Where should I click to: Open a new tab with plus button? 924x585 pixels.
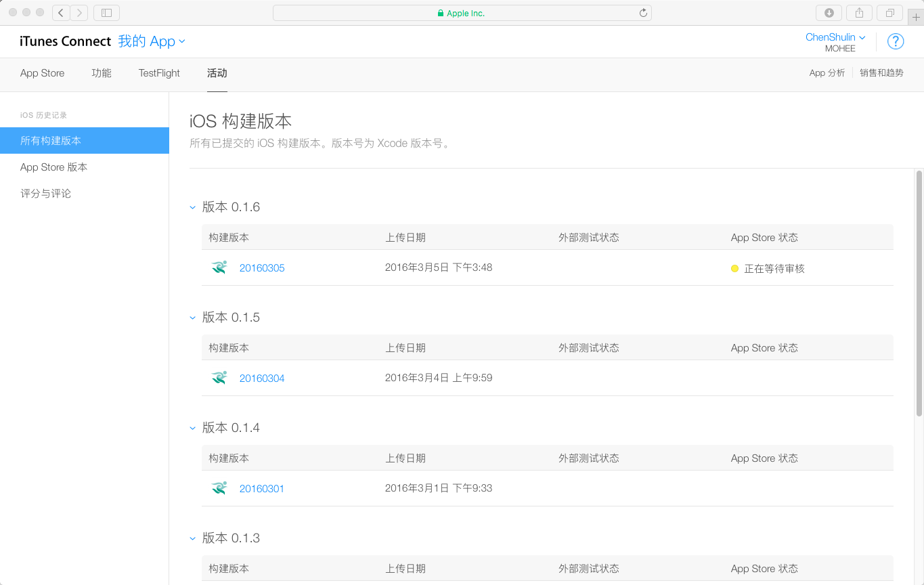coord(916,17)
